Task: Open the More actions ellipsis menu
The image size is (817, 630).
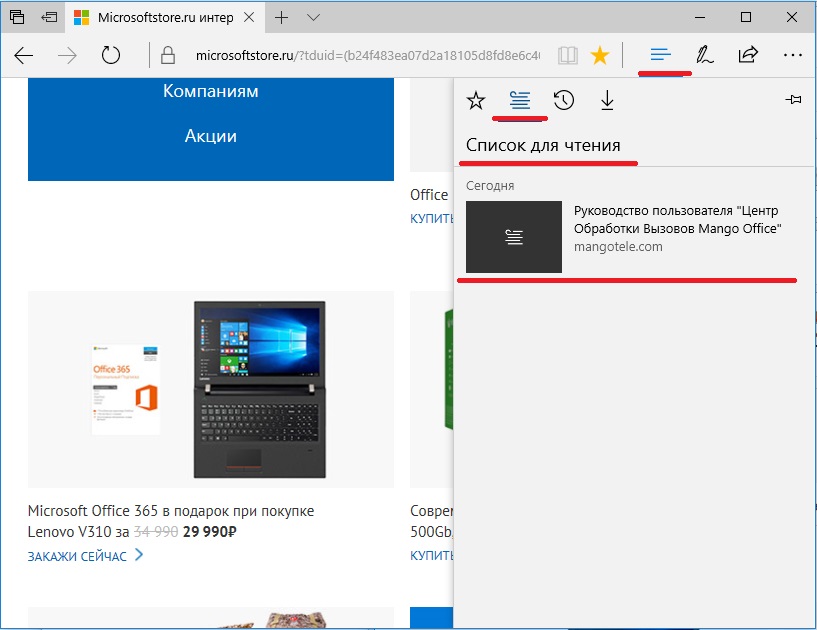Action: point(793,55)
